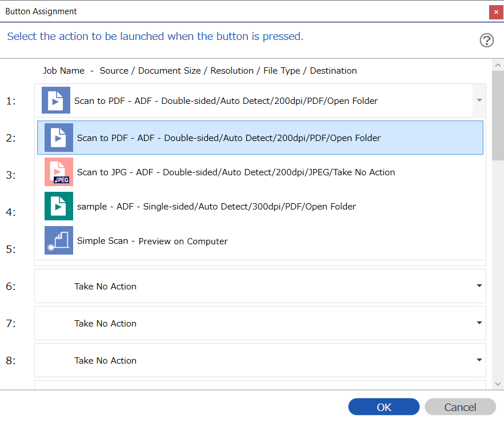Click the blue Scan to PDF icon in row 1
The image size is (504, 423).
(56, 100)
